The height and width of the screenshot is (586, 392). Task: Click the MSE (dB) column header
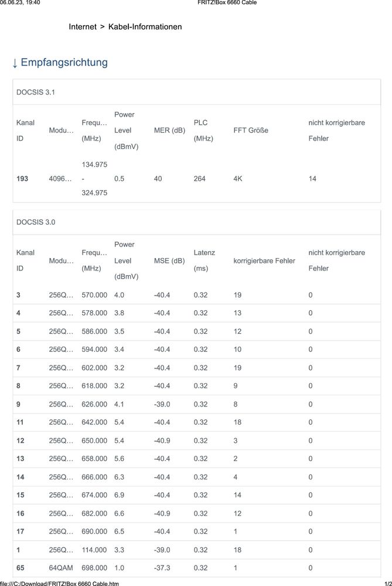[169, 260]
